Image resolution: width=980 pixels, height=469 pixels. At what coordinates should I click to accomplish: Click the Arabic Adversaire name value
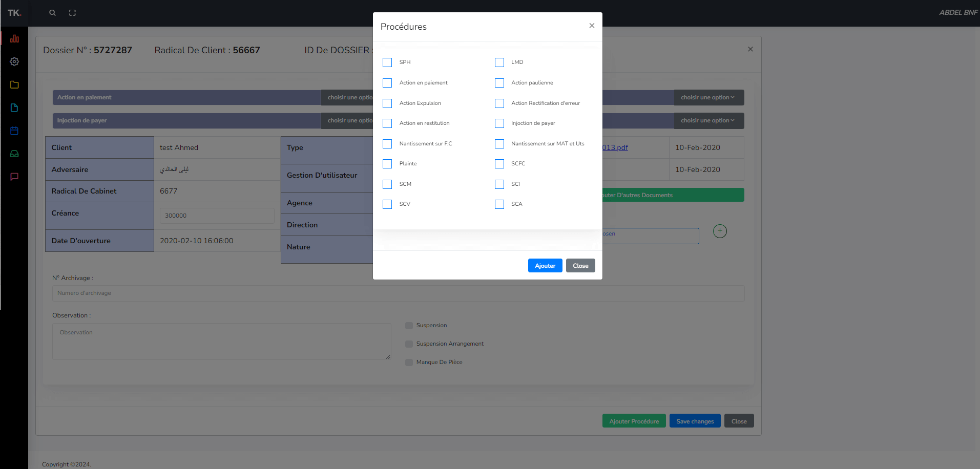pyautogui.click(x=174, y=169)
